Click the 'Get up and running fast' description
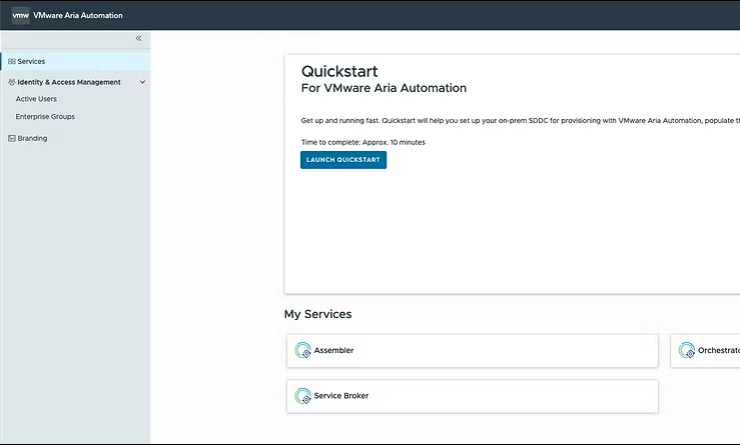 pyautogui.click(x=521, y=120)
